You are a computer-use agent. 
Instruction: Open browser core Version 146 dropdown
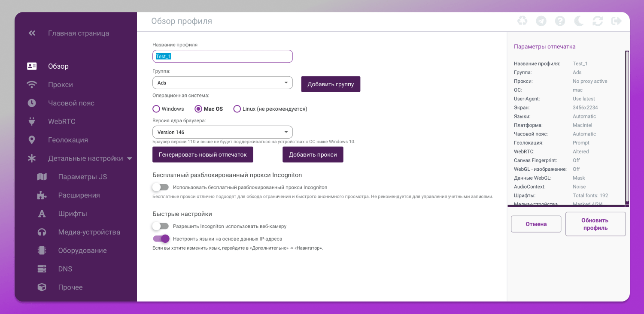pos(222,132)
